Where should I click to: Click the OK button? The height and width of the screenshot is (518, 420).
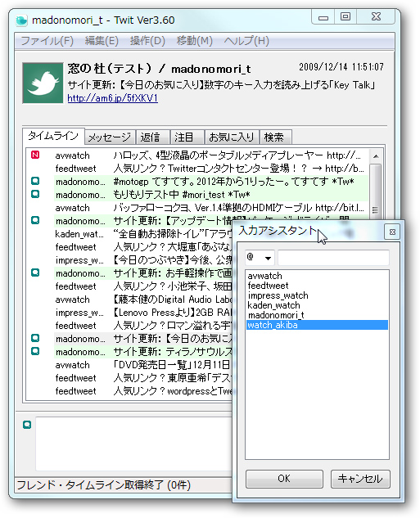(x=284, y=479)
